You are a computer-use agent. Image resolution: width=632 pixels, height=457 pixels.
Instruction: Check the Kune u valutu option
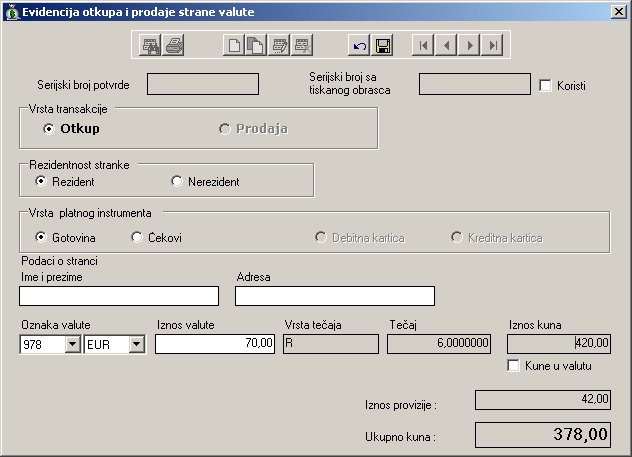click(x=515, y=366)
